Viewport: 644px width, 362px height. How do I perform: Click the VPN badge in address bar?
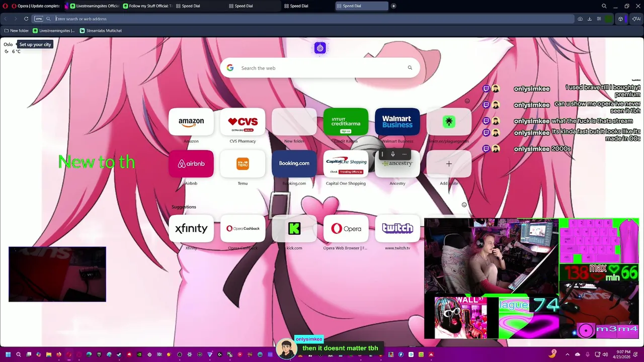pyautogui.click(x=39, y=19)
